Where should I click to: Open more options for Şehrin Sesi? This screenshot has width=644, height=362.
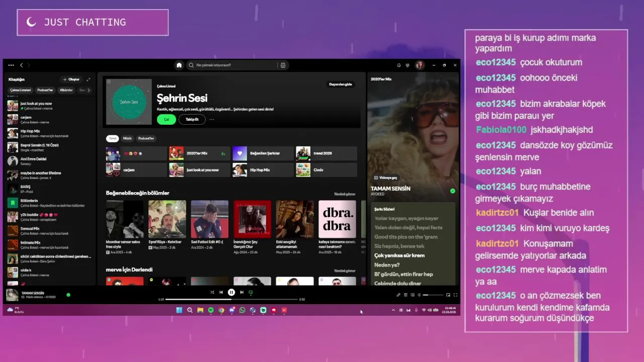click(212, 120)
